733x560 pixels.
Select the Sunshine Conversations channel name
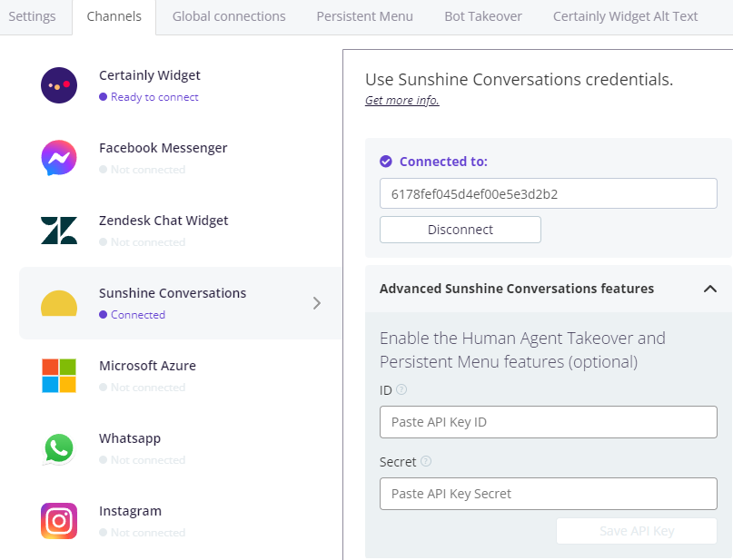pos(173,293)
